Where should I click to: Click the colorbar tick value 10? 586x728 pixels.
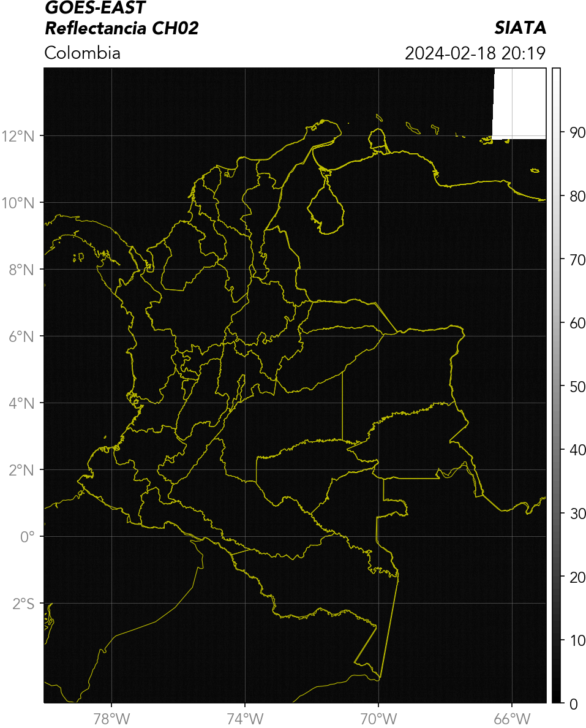[x=577, y=641]
